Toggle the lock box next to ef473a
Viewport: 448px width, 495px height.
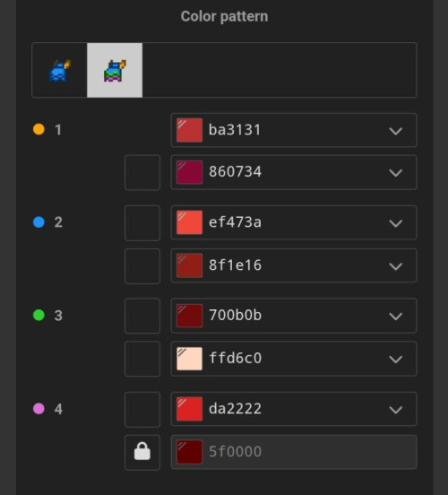coord(142,223)
